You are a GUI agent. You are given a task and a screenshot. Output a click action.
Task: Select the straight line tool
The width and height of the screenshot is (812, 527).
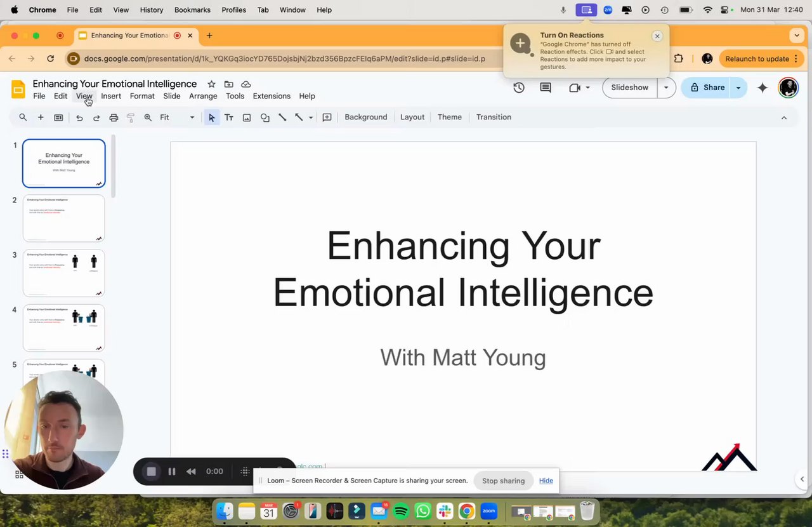[x=282, y=117]
